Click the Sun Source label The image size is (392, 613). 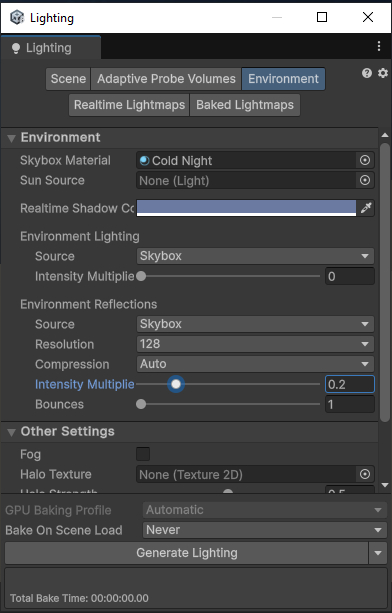click(x=52, y=180)
